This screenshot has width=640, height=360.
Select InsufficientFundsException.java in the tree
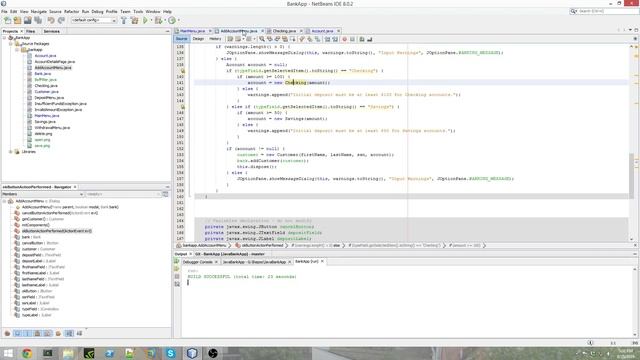click(60, 104)
